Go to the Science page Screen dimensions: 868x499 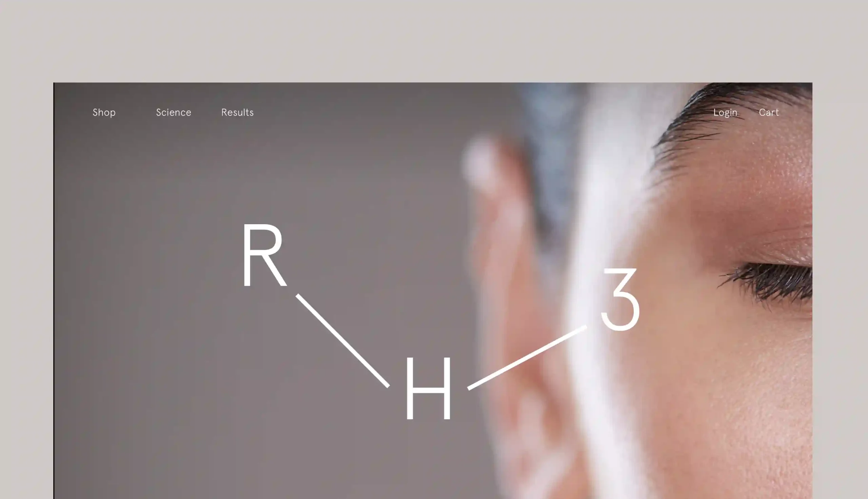pyautogui.click(x=173, y=112)
